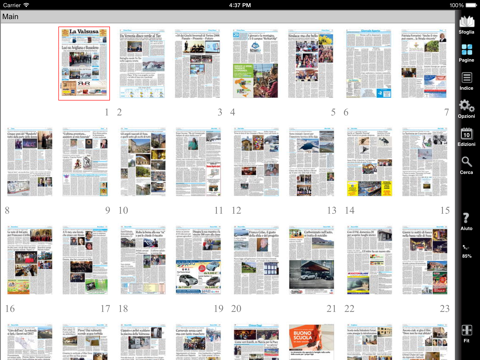This screenshot has height=360, width=480.
Task: Open the Sfoglia book view icon
Action: [466, 25]
